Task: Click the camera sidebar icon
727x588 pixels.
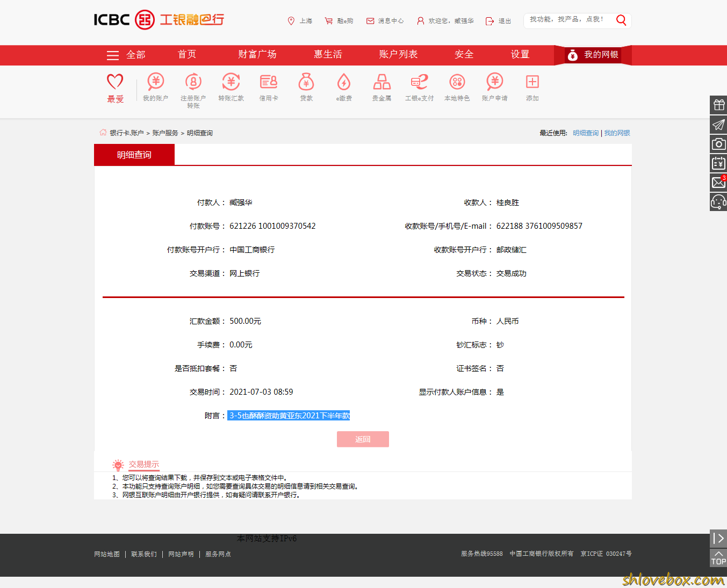Action: pyautogui.click(x=718, y=144)
